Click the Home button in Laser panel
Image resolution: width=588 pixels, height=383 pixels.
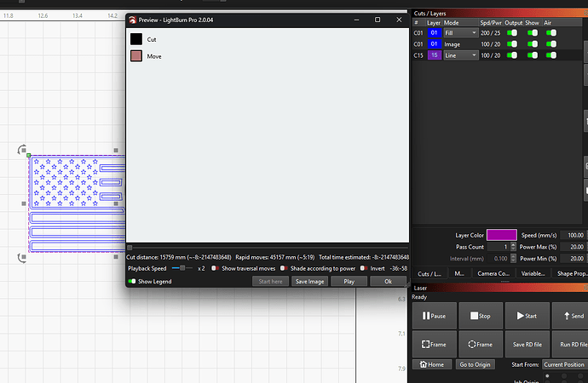click(x=432, y=364)
